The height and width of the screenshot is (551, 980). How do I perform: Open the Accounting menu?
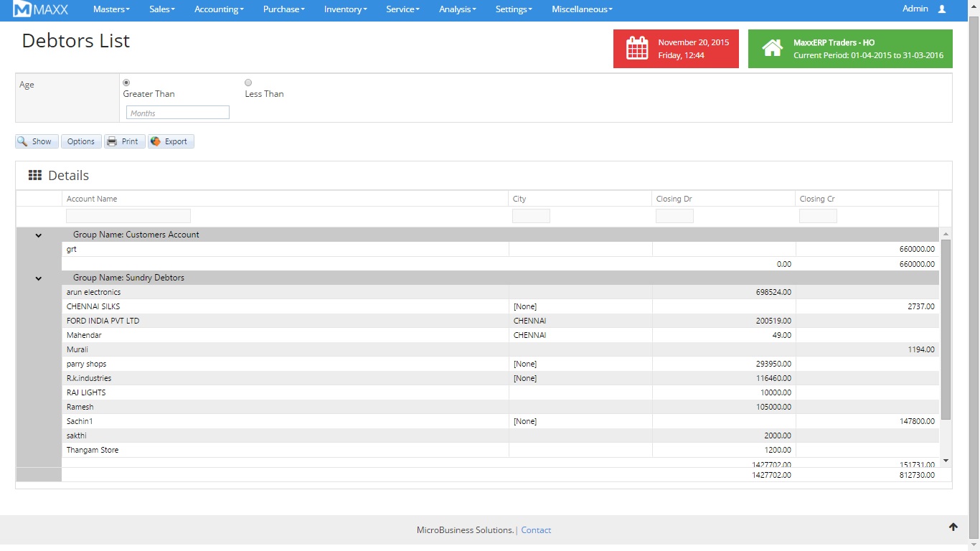point(219,9)
